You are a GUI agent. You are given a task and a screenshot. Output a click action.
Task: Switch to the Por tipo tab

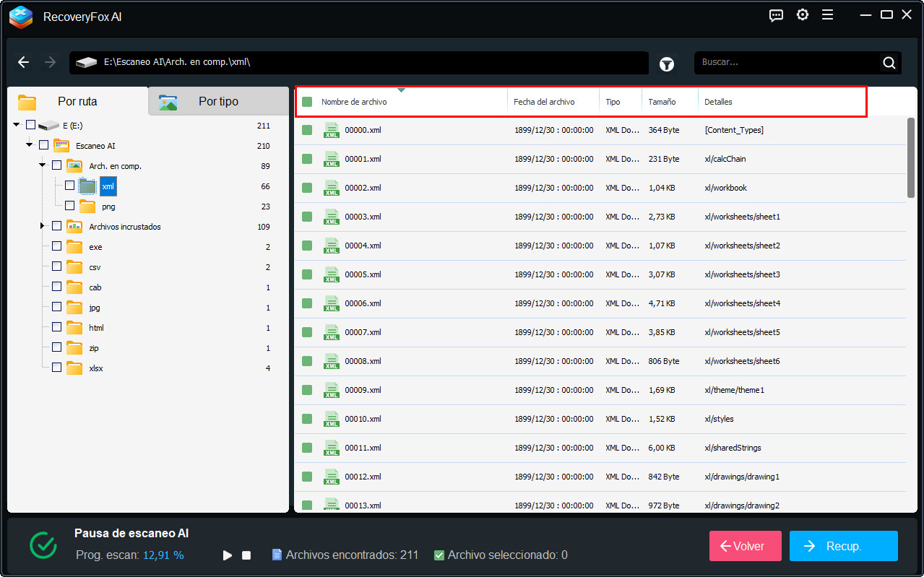[x=217, y=102]
